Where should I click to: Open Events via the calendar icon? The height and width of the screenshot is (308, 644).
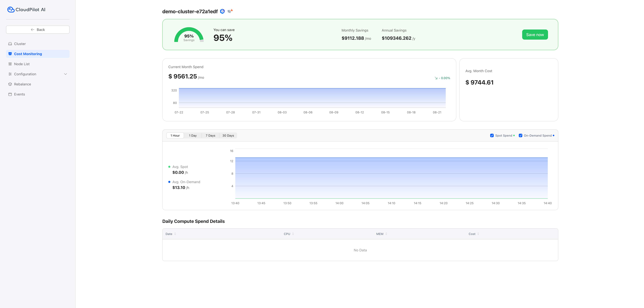pos(10,94)
